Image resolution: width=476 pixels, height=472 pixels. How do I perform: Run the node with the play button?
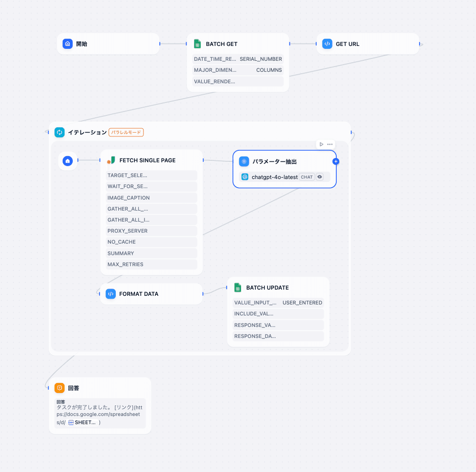point(321,144)
